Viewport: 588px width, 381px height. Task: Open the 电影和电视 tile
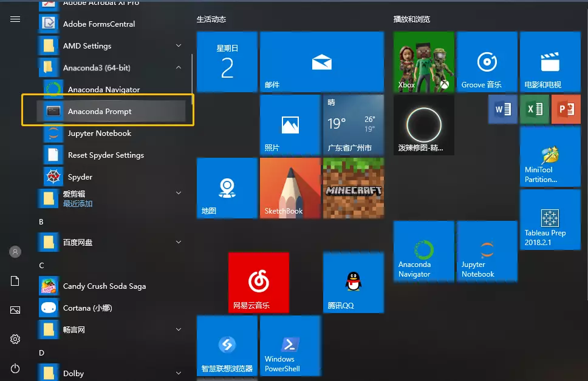click(x=550, y=61)
